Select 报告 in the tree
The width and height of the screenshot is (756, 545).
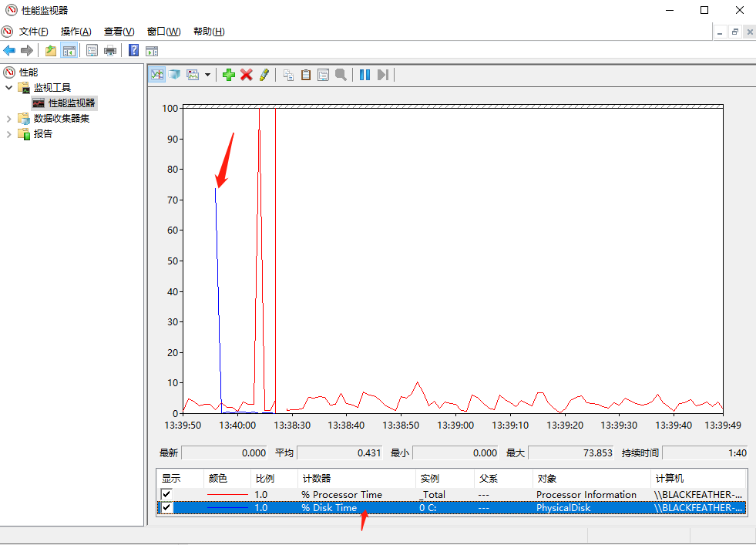click(x=42, y=134)
